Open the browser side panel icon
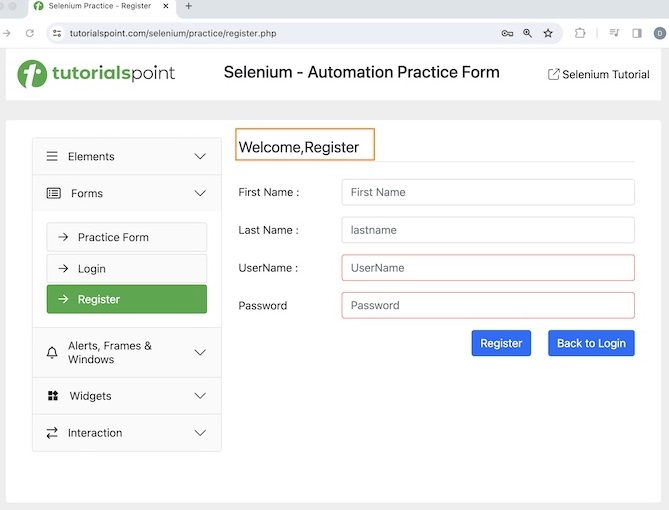669x510 pixels. click(637, 33)
